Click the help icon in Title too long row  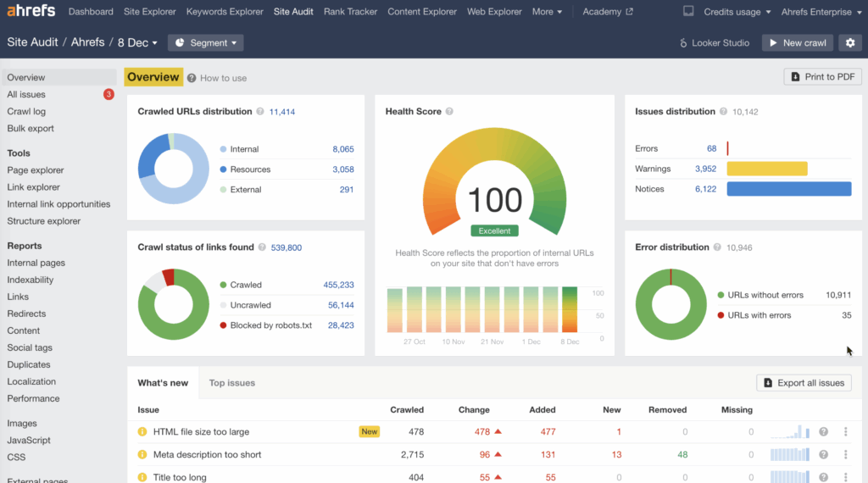pyautogui.click(x=824, y=477)
